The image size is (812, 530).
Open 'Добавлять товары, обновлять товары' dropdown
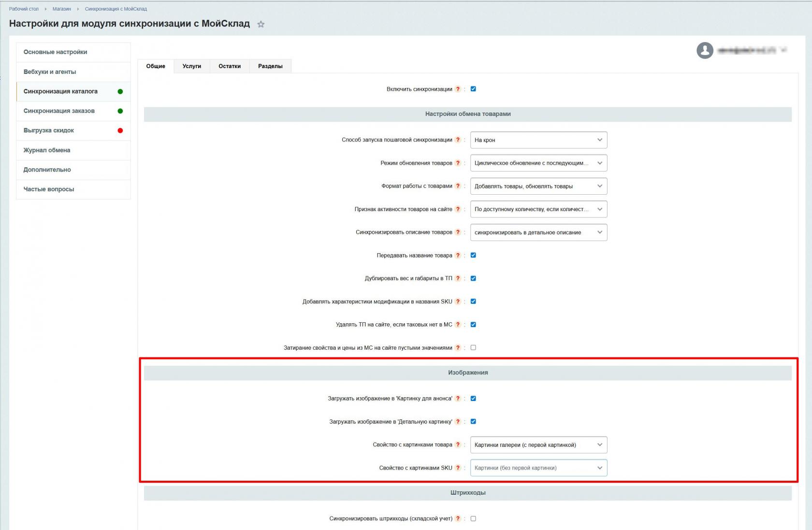[x=538, y=186]
